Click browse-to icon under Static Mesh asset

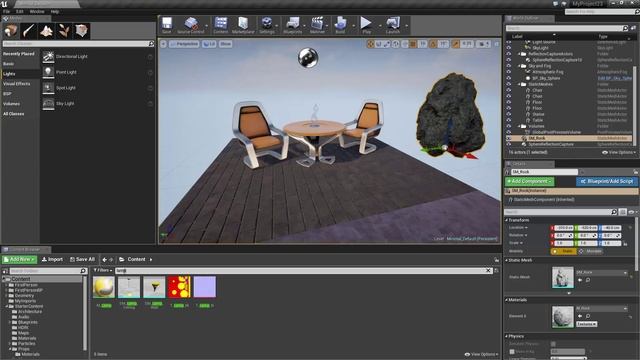point(588,280)
